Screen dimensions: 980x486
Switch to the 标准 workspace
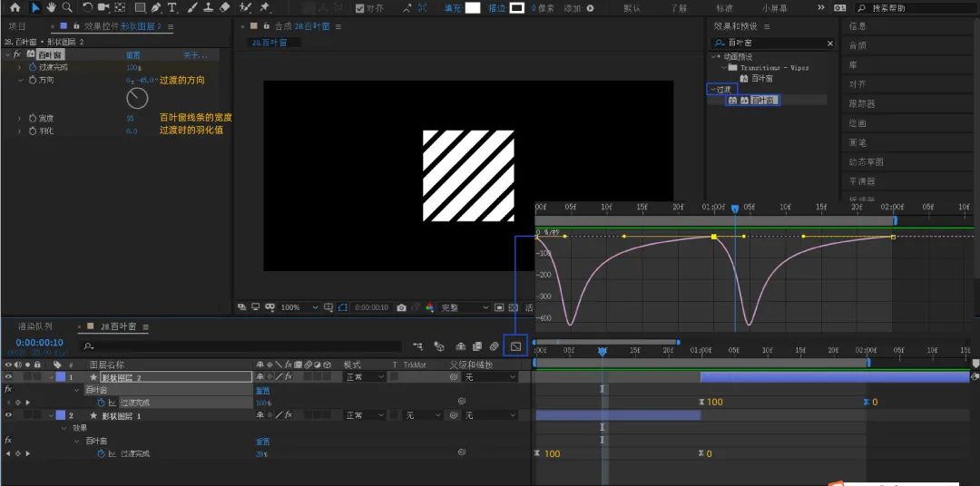(x=724, y=8)
